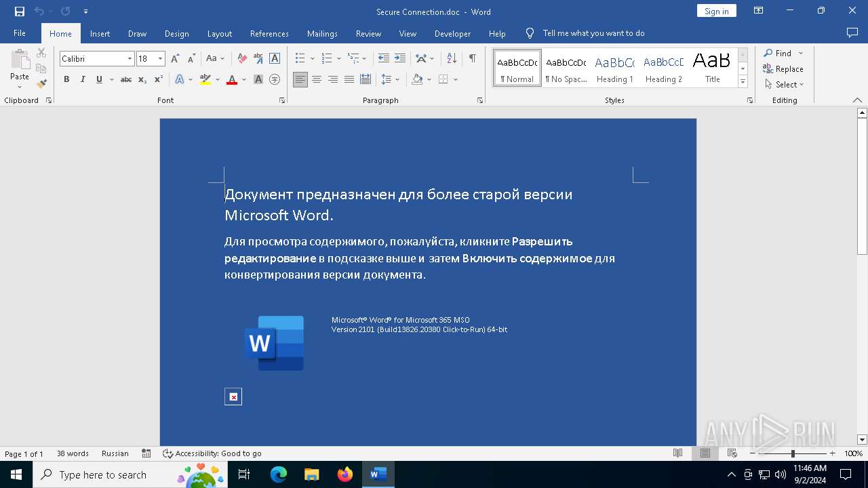Toggle Justify alignment
The width and height of the screenshot is (868, 488).
tap(349, 79)
